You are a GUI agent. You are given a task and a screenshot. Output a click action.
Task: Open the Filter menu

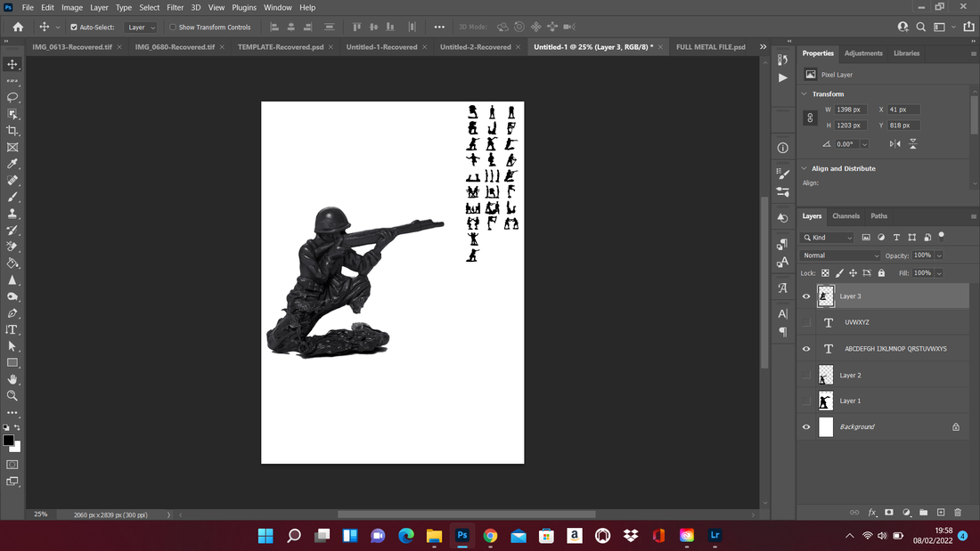175,7
